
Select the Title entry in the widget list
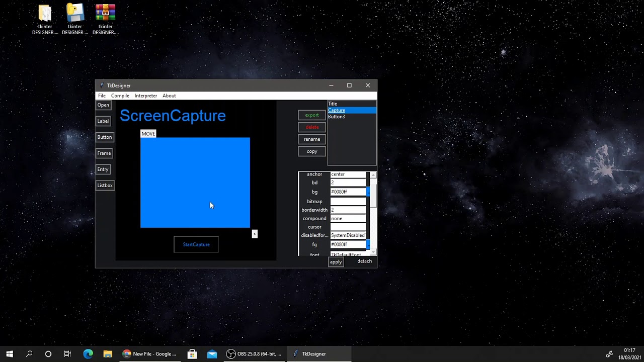[332, 104]
